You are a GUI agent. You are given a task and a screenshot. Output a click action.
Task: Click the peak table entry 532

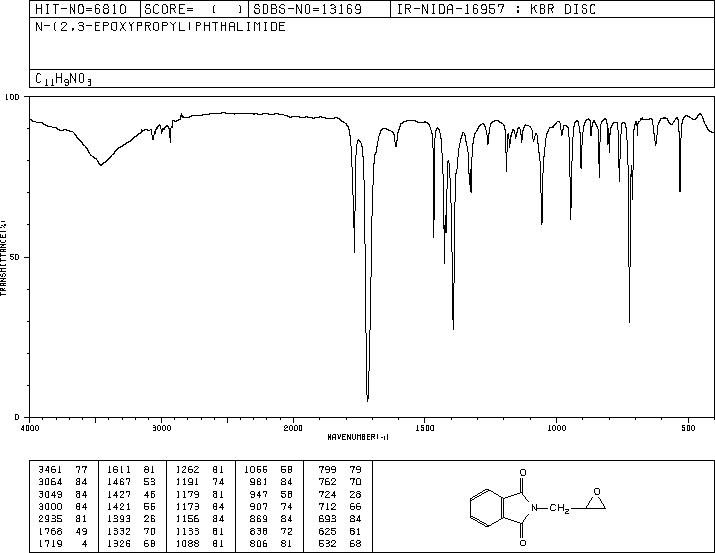tap(327, 544)
